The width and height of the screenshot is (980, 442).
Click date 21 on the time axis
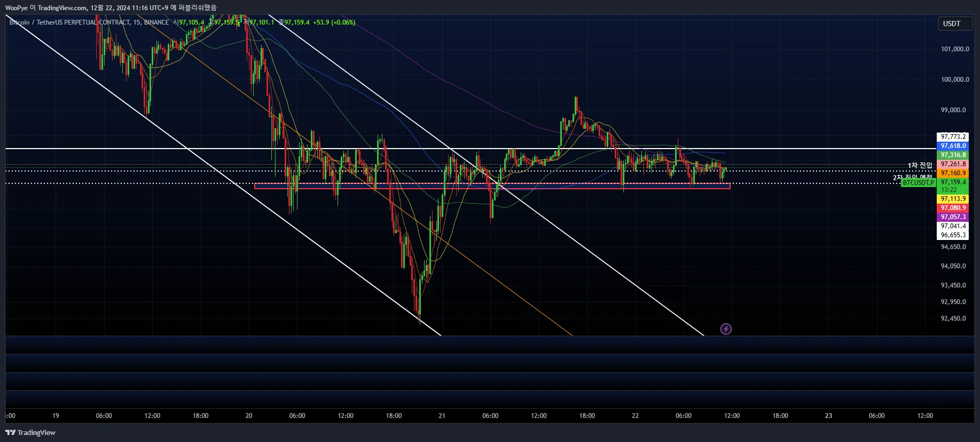pyautogui.click(x=442, y=416)
